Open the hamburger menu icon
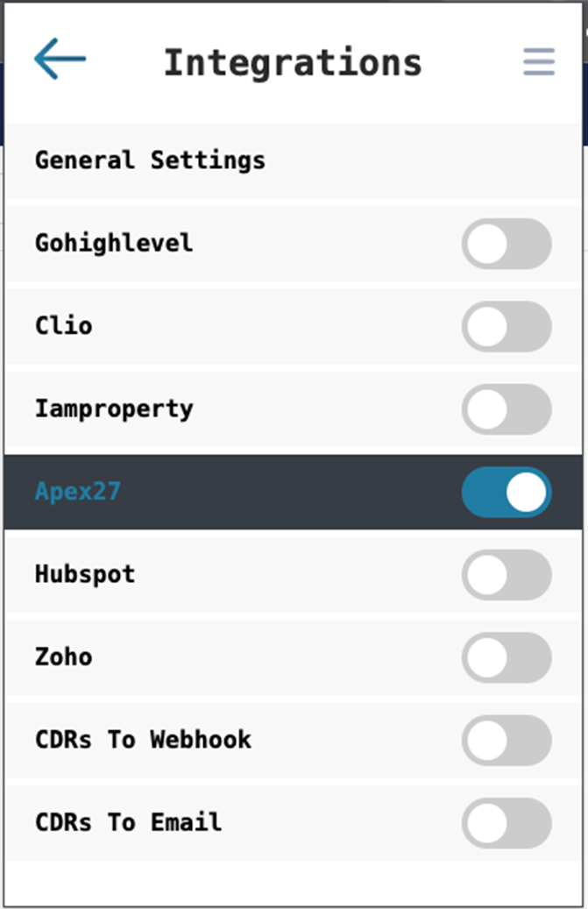Screen dimensions: 588x909 539,61
